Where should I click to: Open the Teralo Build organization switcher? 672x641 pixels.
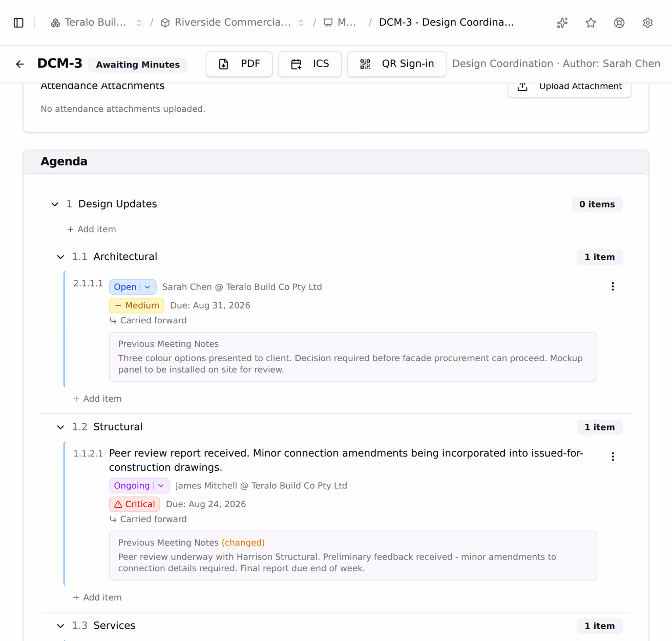(x=139, y=23)
